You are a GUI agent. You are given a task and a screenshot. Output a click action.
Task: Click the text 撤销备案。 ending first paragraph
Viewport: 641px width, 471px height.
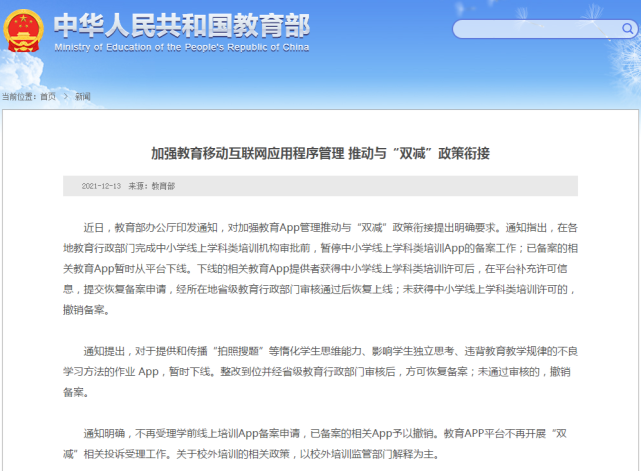[x=86, y=310]
